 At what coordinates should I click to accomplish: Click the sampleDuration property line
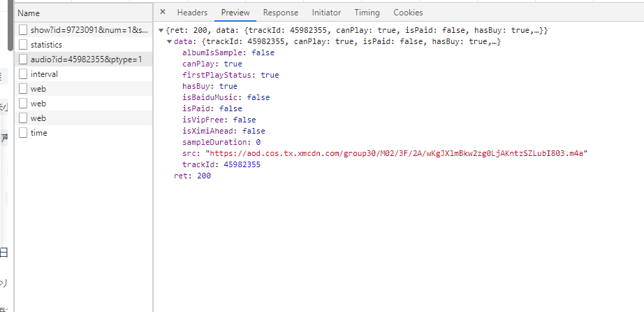pos(221,143)
